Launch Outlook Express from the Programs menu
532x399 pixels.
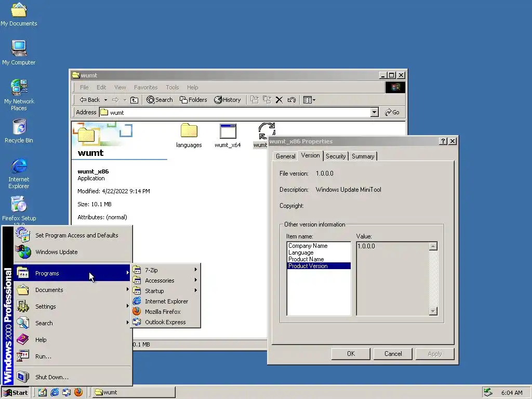point(166,322)
